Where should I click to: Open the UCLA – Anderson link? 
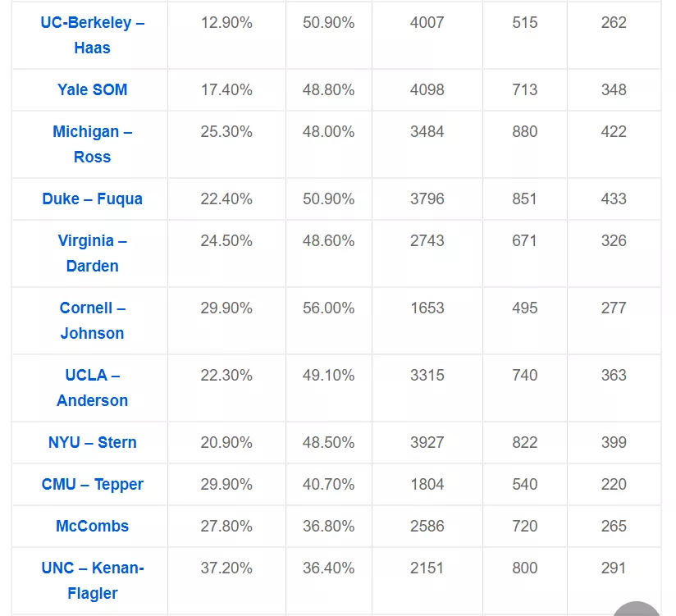(x=92, y=388)
